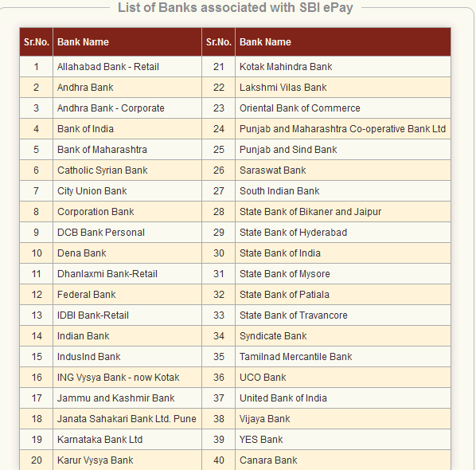Viewport: 476px width, 470px height.
Task: Select State Bank of Travancore row
Action: coord(293,315)
